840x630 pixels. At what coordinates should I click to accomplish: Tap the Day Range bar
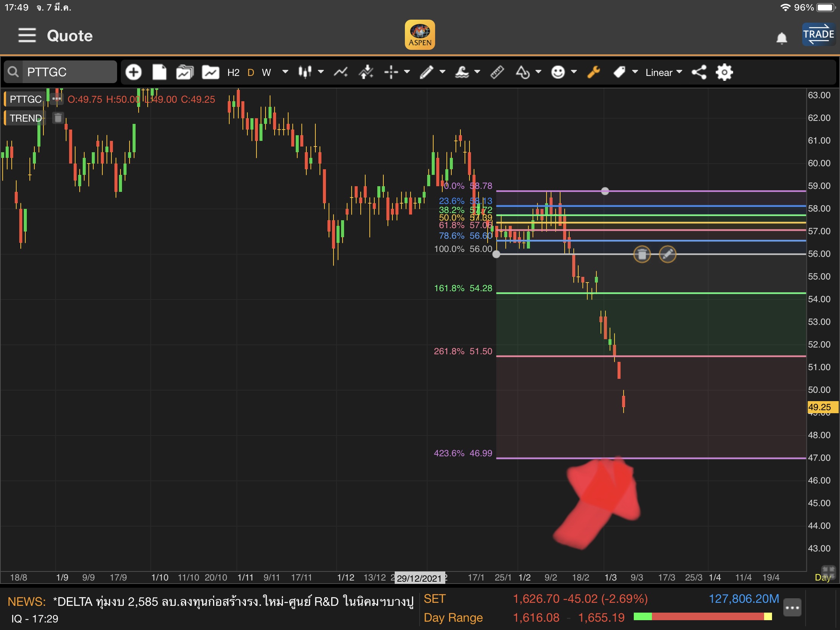tap(703, 616)
